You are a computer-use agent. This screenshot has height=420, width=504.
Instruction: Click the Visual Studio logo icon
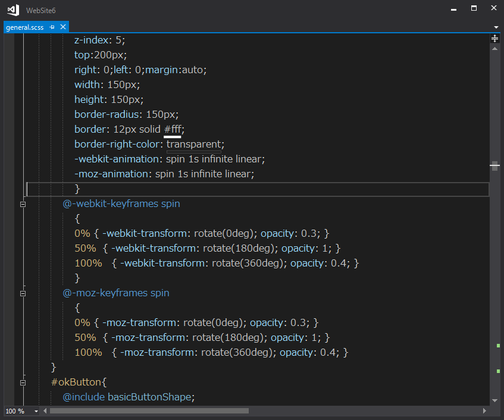12,10
